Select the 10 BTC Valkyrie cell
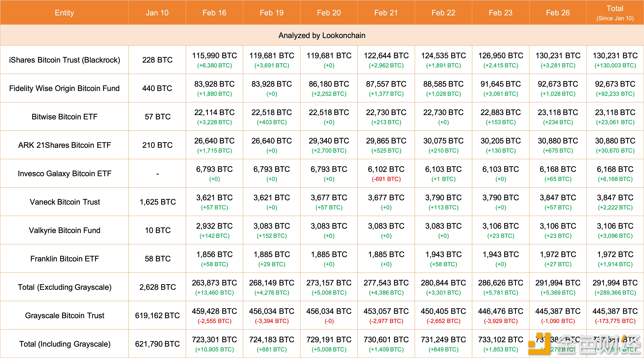The width and height of the screenshot is (644, 358). coord(157,230)
